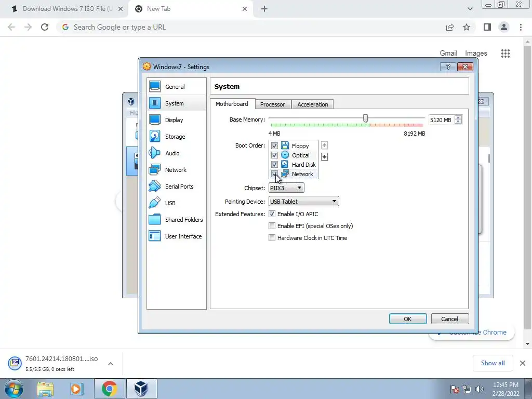532x399 pixels.
Task: Open media player from taskbar
Action: pos(76,389)
